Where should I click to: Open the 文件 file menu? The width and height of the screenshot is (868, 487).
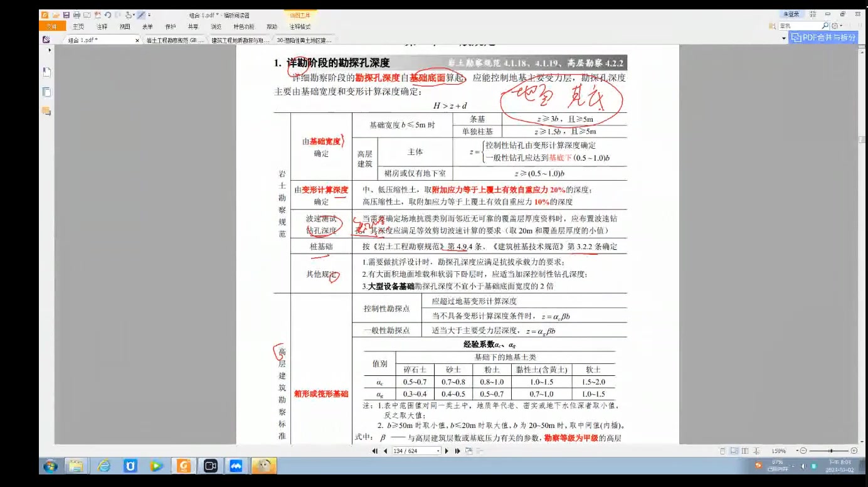[x=52, y=26]
